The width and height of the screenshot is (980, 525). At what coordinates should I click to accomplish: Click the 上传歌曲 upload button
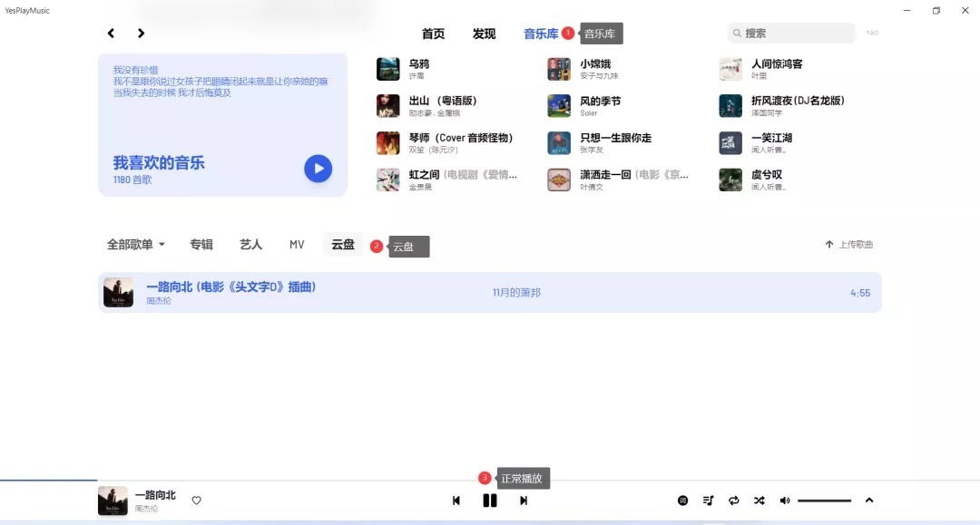pyautogui.click(x=848, y=245)
